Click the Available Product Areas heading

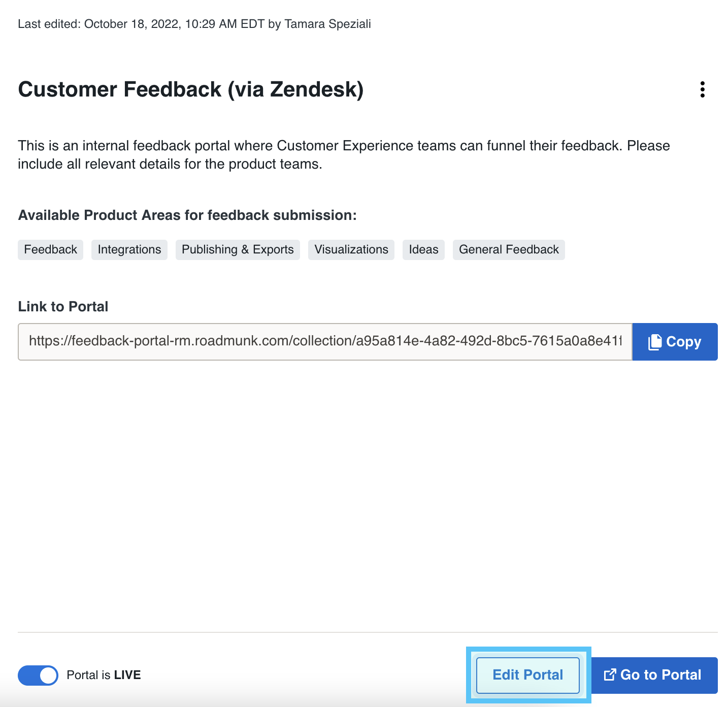click(187, 215)
